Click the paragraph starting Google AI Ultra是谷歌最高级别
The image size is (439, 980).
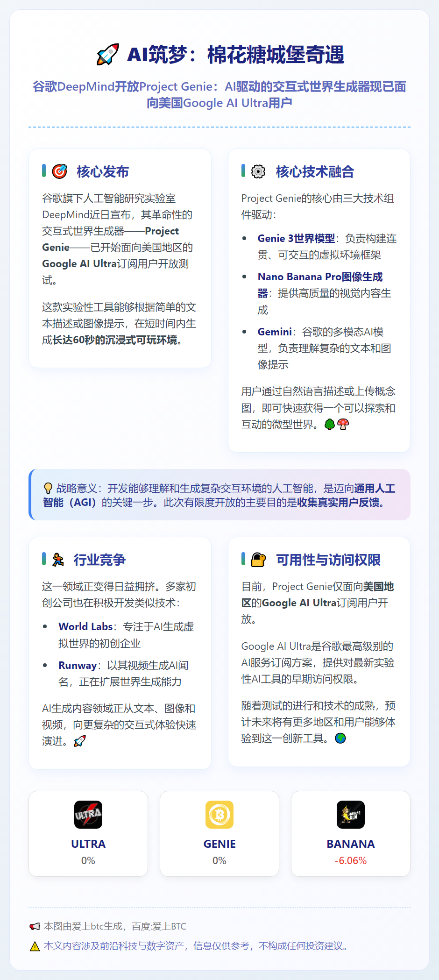(319, 663)
